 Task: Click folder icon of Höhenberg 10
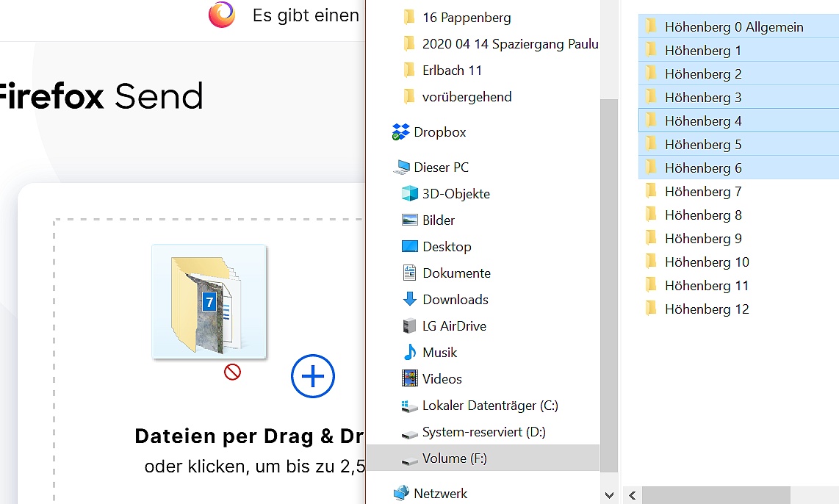(x=651, y=261)
